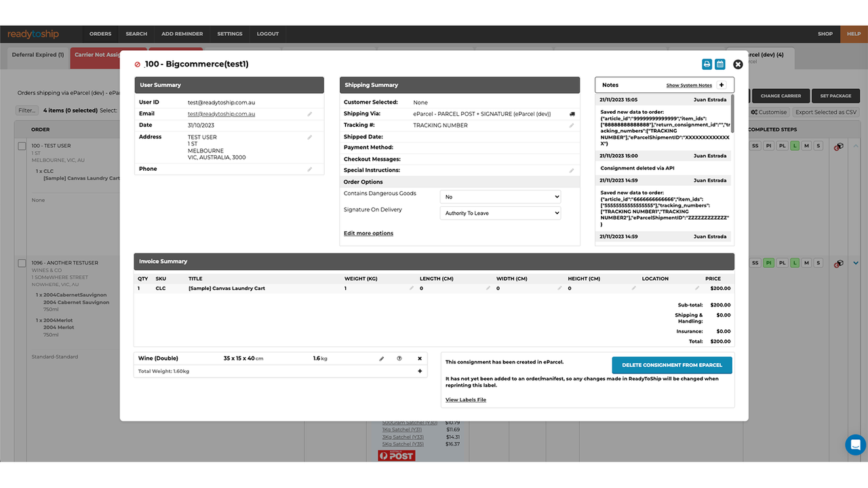
Task: Click the truck icon beside Shipping Via
Action: pos(572,114)
